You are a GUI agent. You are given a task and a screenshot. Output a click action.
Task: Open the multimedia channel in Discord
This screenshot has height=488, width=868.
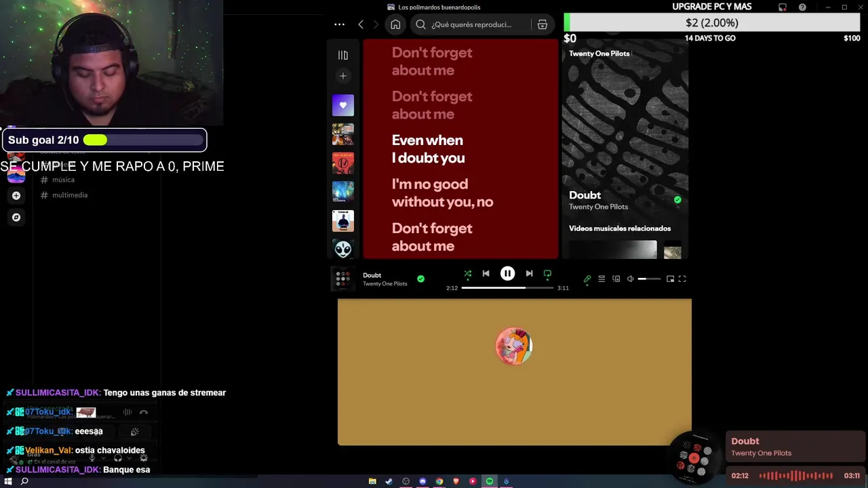pyautogui.click(x=69, y=195)
